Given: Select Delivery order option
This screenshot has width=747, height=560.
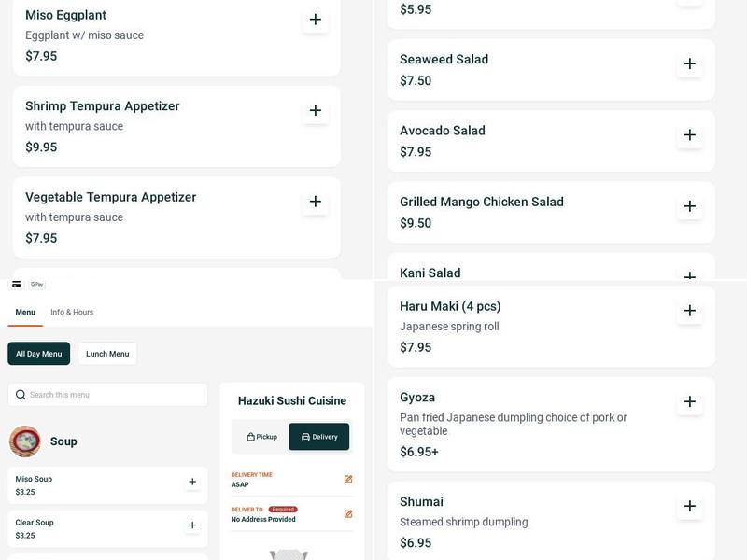Looking at the screenshot, I should point(319,437).
